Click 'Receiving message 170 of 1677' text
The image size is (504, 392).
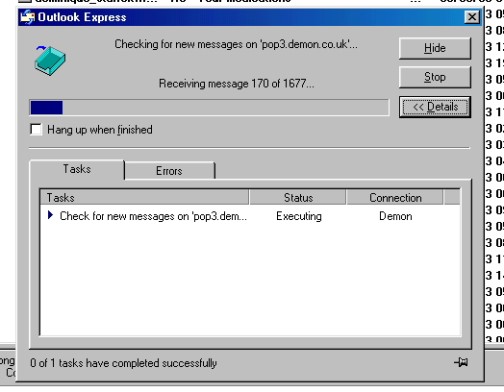[x=236, y=83]
